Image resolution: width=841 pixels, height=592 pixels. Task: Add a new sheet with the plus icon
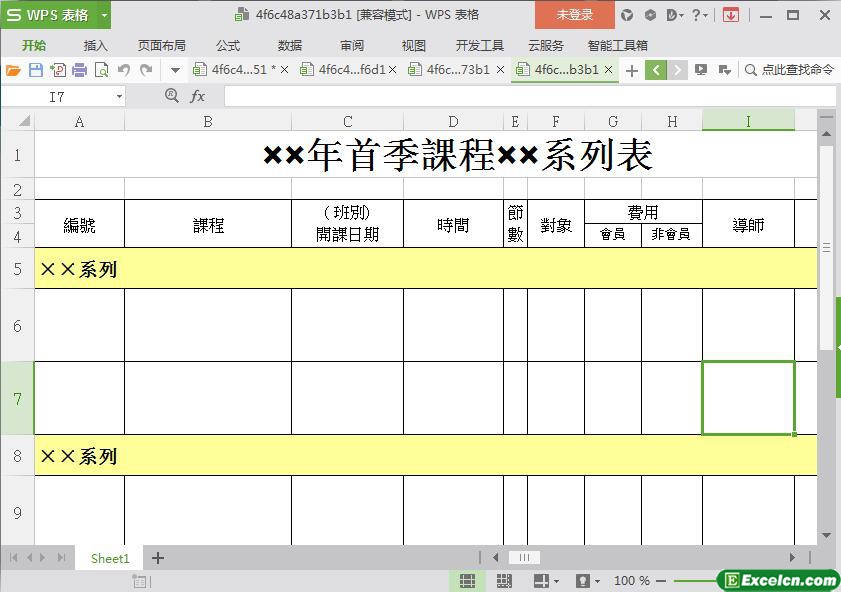tap(158, 558)
